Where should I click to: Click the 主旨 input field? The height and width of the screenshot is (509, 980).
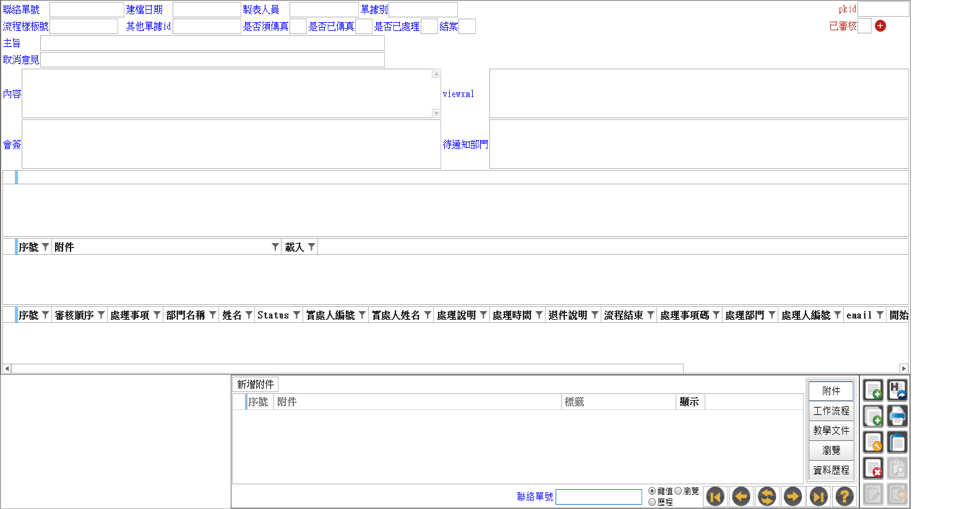[212, 43]
